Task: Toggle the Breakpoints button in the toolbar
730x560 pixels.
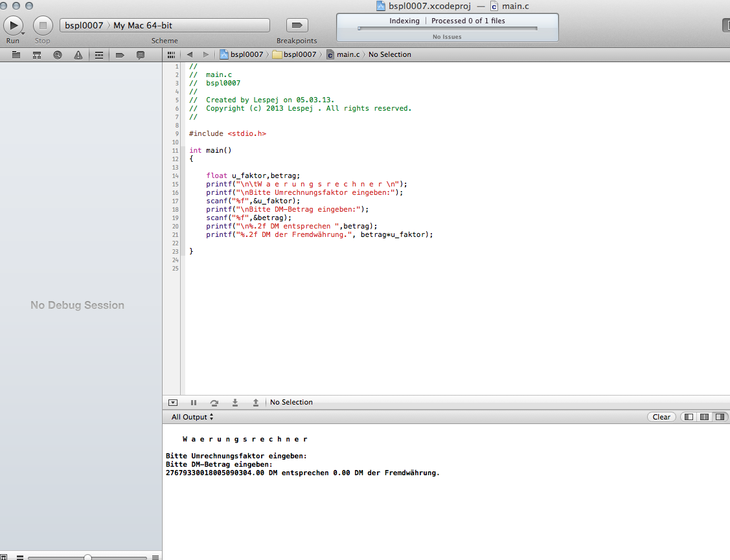Action: point(297,25)
